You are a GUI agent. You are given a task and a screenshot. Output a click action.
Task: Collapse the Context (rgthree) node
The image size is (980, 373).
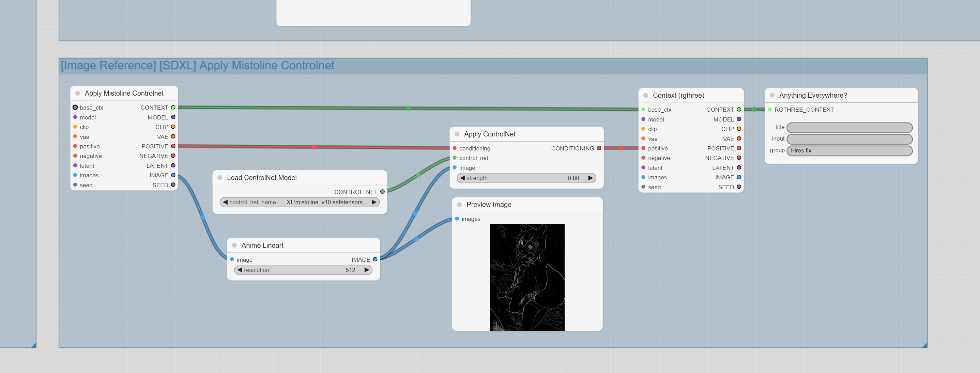646,95
